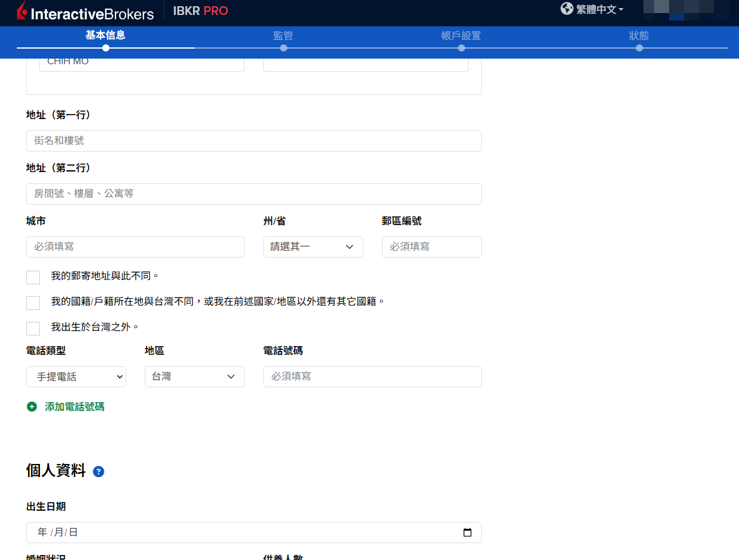Image resolution: width=739 pixels, height=560 pixels.
Task: Check the different nationality 國籍/戶籍 checkbox
Action: click(33, 303)
